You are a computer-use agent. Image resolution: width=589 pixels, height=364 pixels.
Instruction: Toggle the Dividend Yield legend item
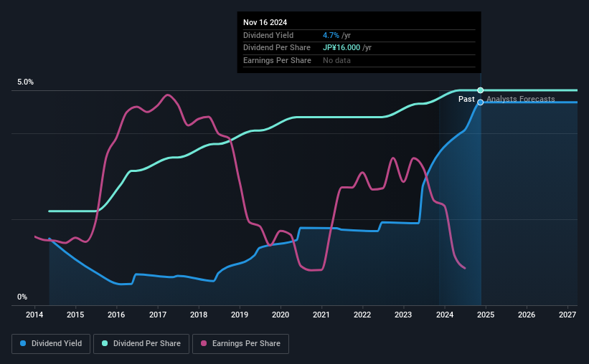pos(51,344)
